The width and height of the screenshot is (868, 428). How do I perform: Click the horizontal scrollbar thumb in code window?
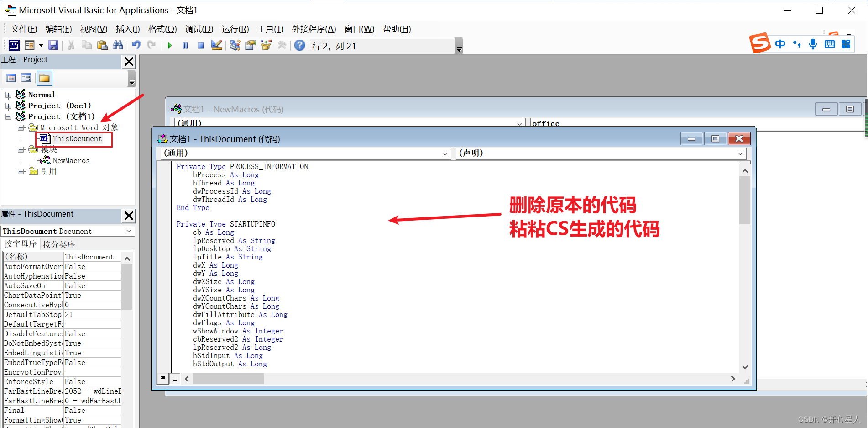[x=228, y=379]
